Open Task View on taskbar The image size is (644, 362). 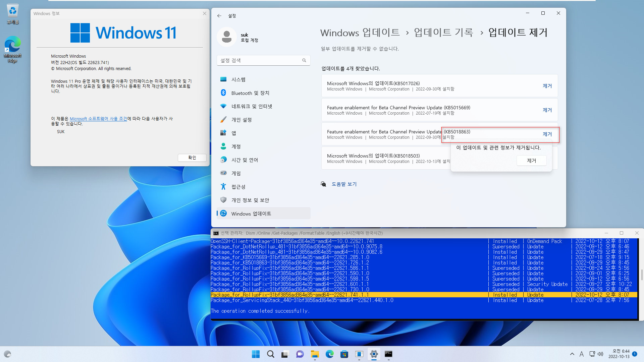[285, 354]
